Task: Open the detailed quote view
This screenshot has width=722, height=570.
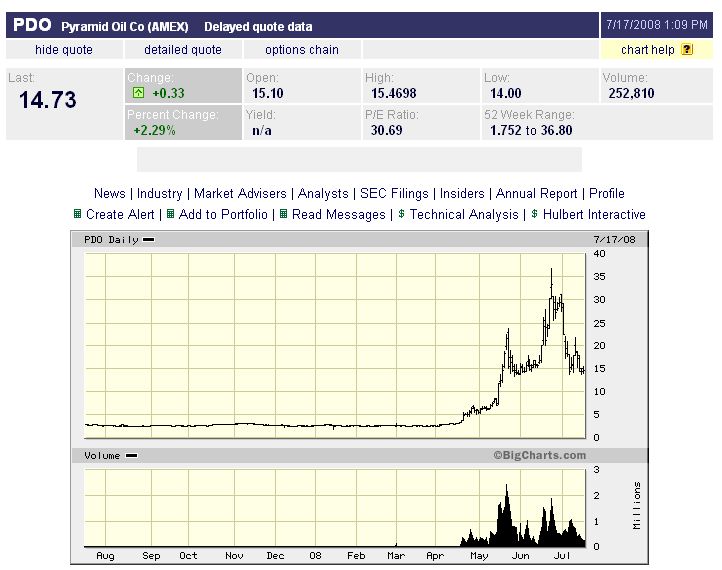Action: pos(183,50)
